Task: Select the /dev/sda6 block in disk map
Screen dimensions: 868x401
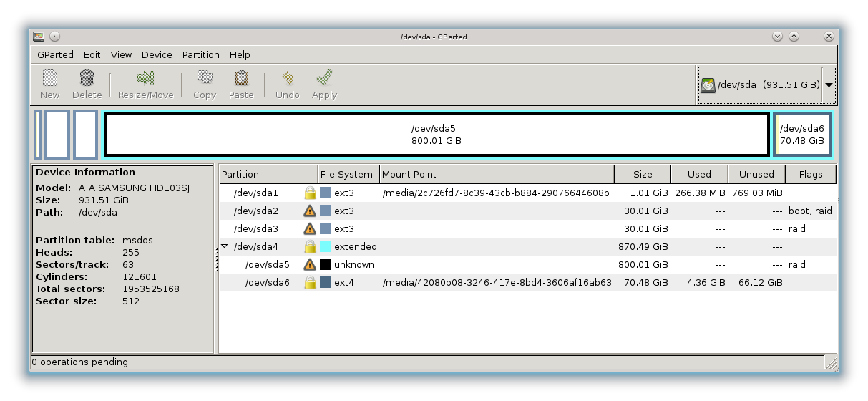Action: 801,135
